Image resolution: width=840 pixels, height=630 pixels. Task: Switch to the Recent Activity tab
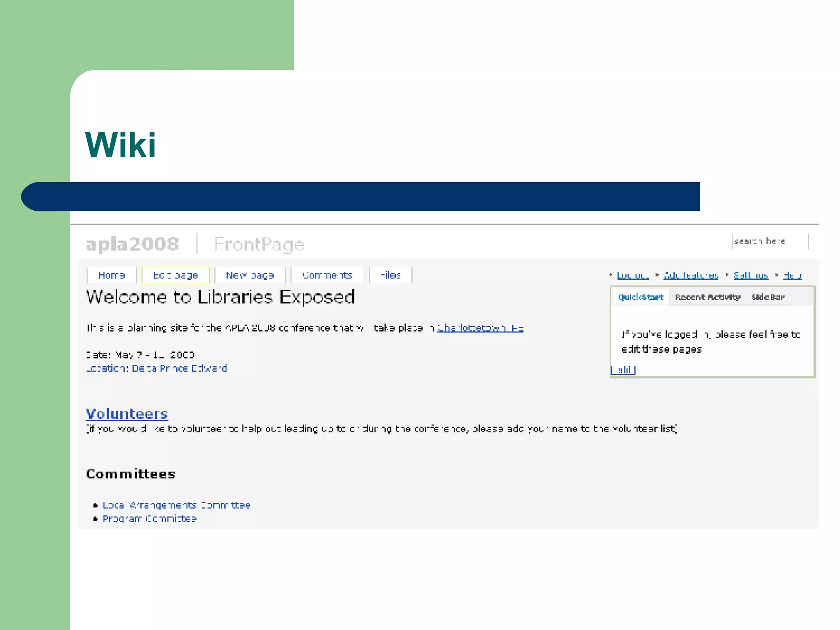pyautogui.click(x=708, y=297)
